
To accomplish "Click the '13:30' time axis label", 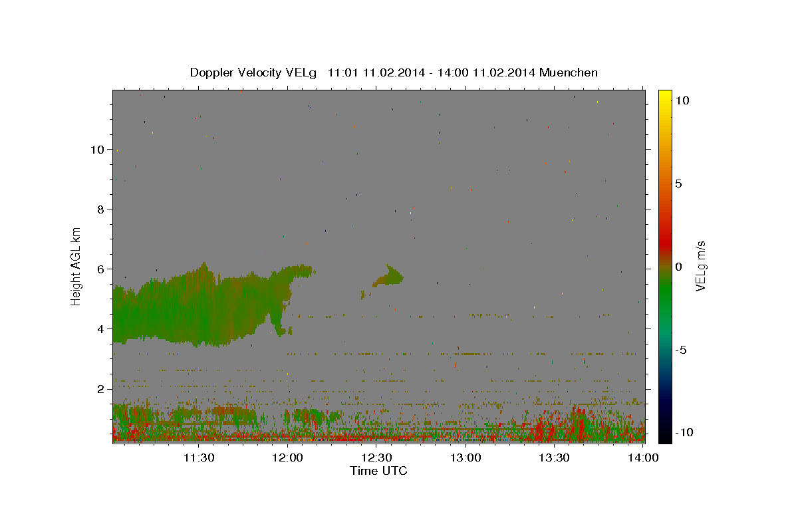I will coord(555,458).
